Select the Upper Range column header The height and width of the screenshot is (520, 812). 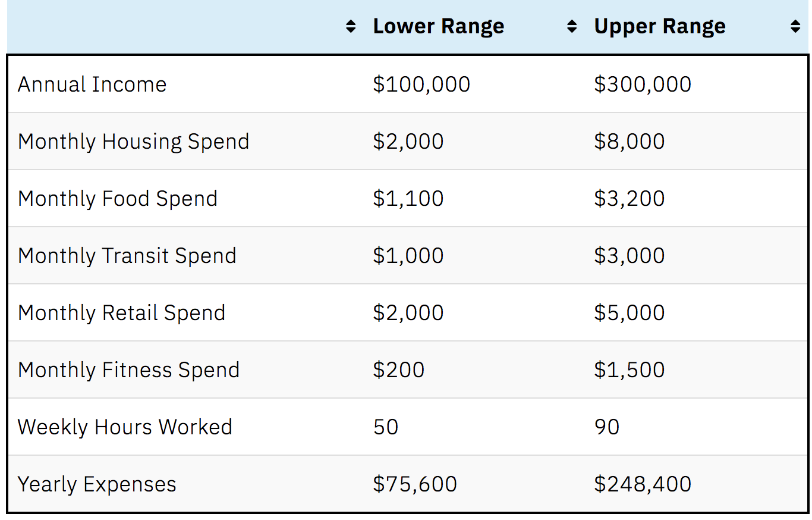pyautogui.click(x=660, y=26)
